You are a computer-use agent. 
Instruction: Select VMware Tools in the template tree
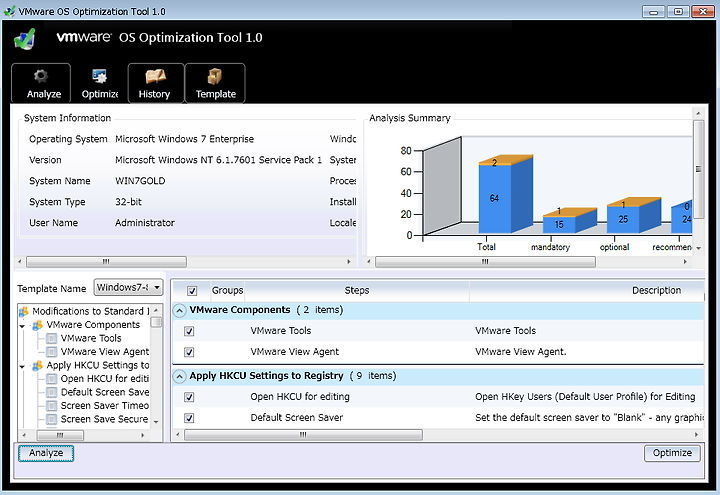(x=91, y=338)
